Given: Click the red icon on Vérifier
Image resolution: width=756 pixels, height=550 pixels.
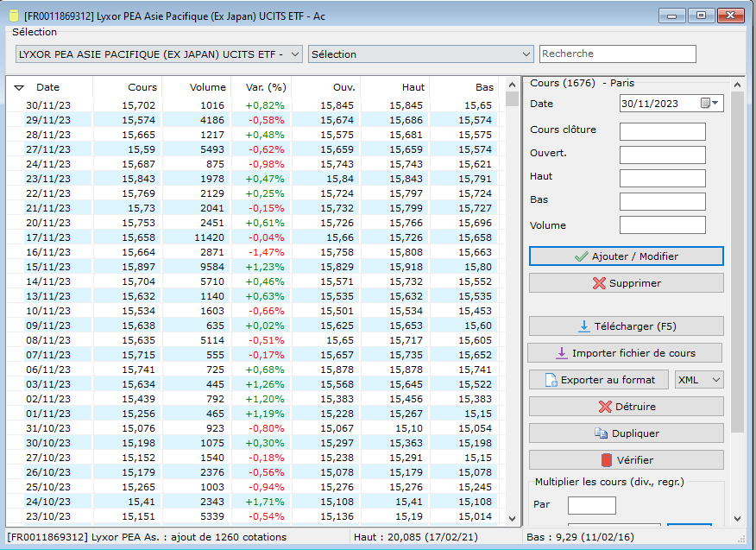Looking at the screenshot, I should (x=607, y=460).
